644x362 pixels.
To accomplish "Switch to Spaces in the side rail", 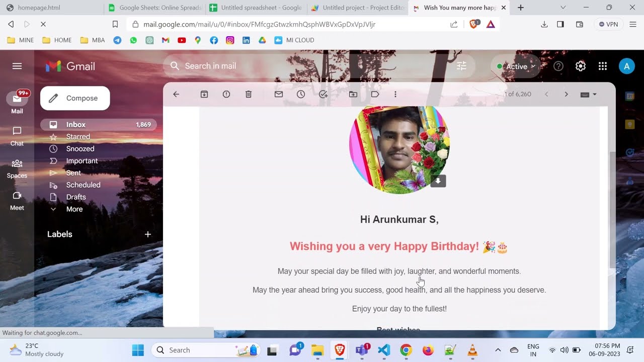I will coord(17,168).
